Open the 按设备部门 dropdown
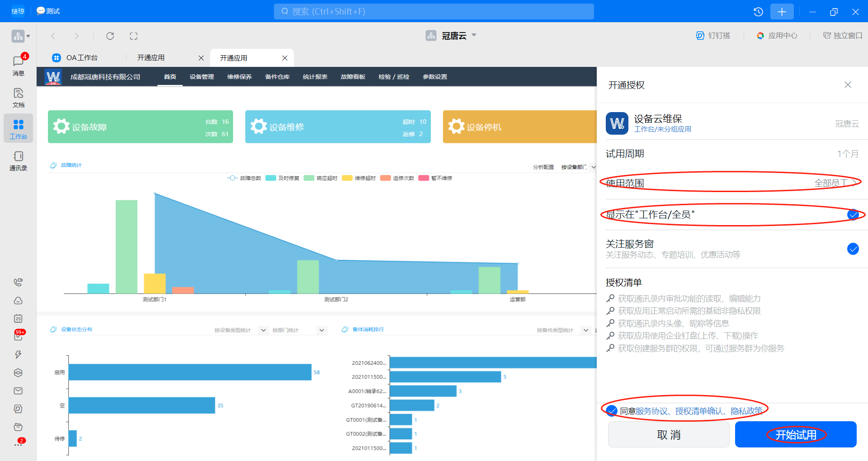868x461 pixels. 578,167
